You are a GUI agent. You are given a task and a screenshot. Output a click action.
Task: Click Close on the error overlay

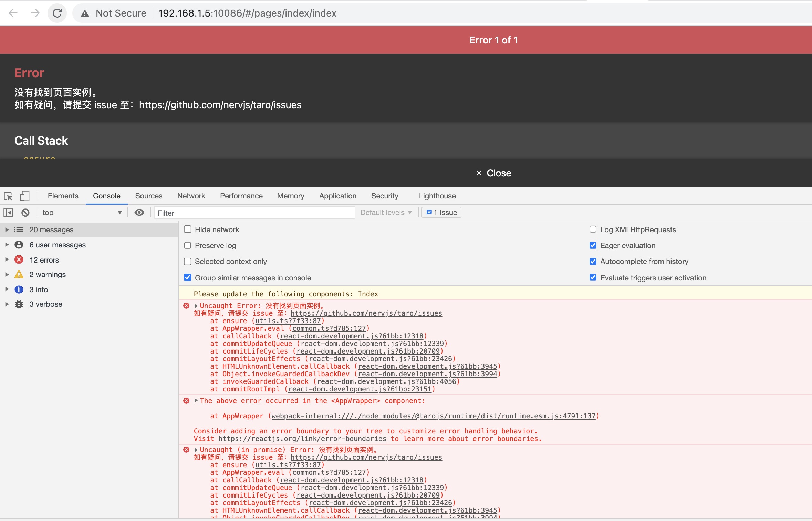[493, 173]
